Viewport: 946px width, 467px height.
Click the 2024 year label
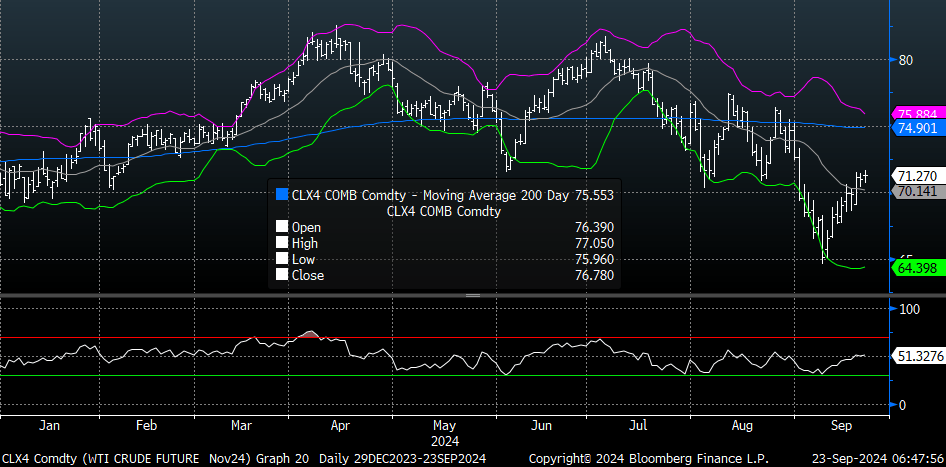[445, 441]
